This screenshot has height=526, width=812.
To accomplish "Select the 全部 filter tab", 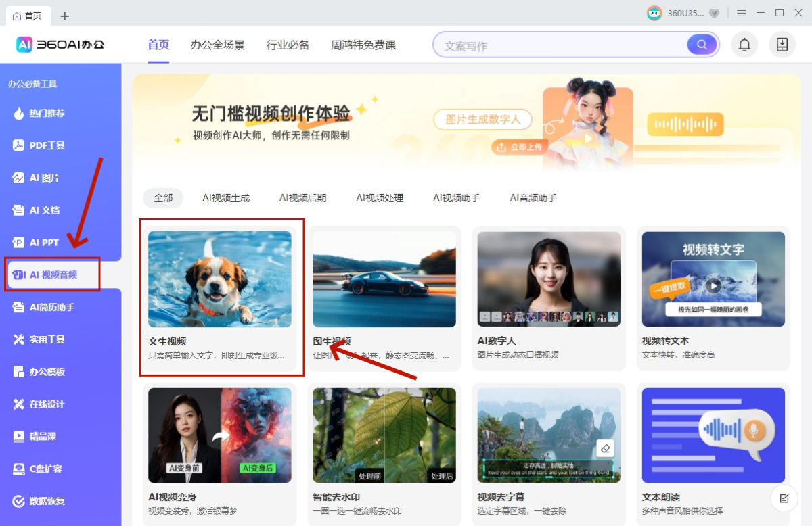I will point(163,198).
